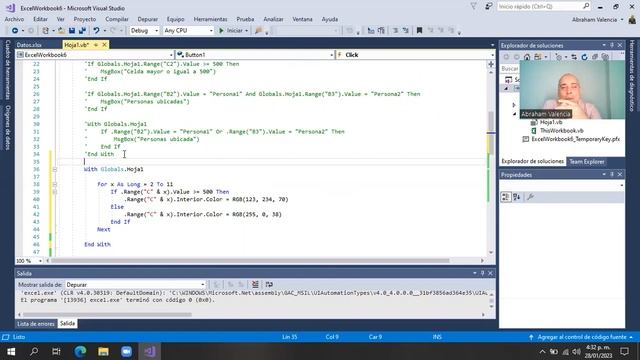
Task: Click the editor horizontal scrollbar
Action: (250, 260)
